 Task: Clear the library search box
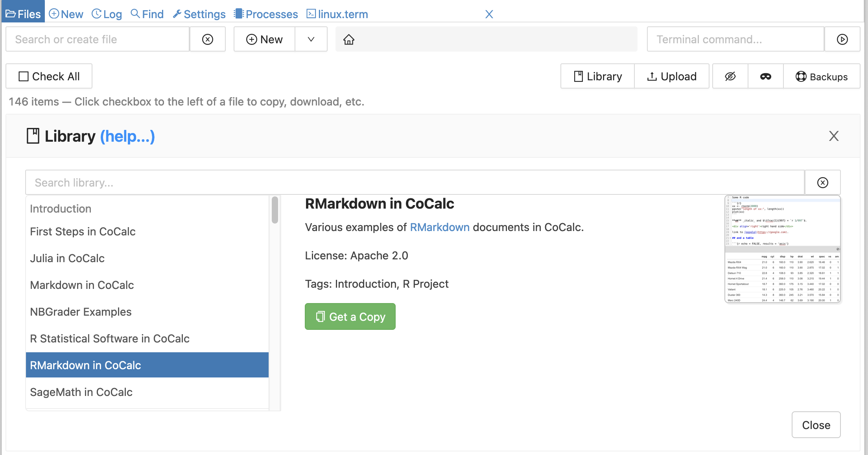(x=822, y=183)
